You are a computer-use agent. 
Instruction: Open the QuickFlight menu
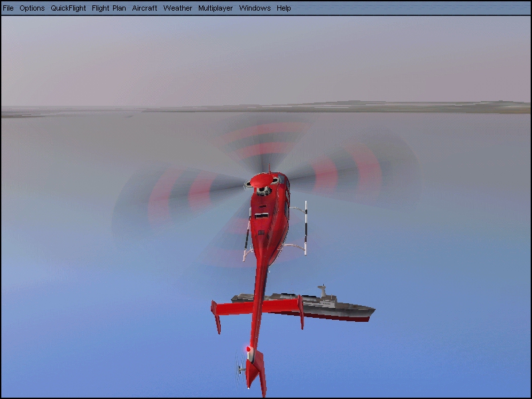point(68,8)
